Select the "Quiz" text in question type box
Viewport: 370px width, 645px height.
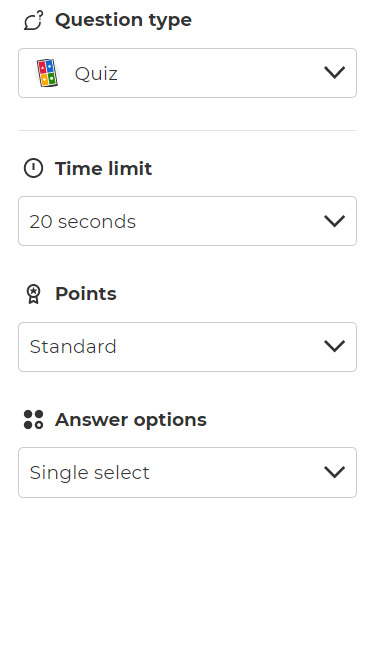click(x=96, y=74)
